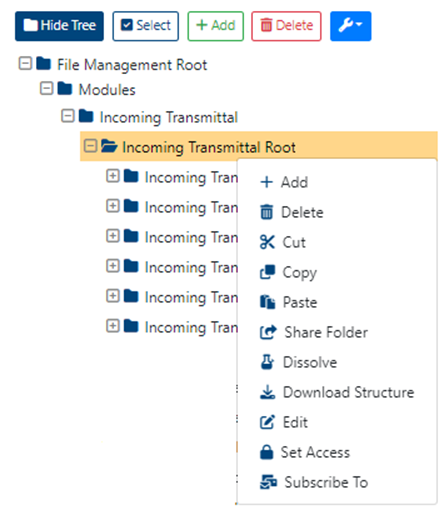Click the trash icon on toolbar Delete button
Viewport: 444px width, 515px height.
(266, 25)
